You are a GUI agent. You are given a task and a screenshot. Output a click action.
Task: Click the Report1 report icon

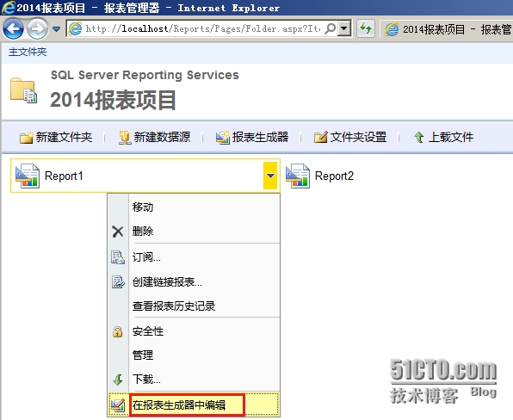(x=28, y=176)
